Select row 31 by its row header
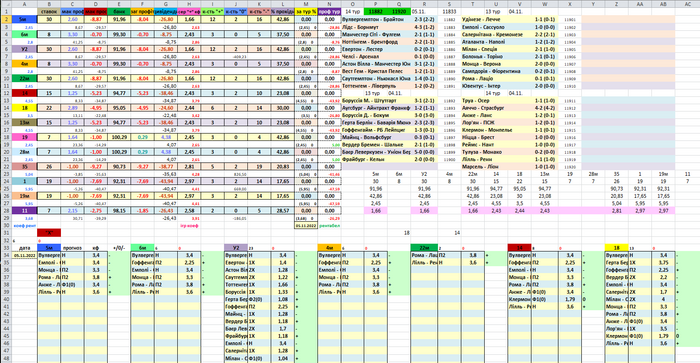Viewport: 700px width, 363px height. tap(6, 233)
